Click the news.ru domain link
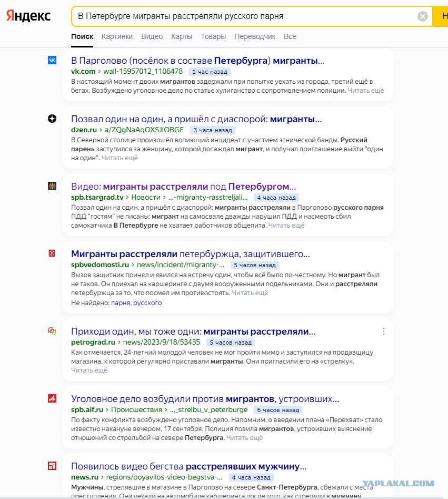Viewport: 448px width, 499px height. (85, 477)
